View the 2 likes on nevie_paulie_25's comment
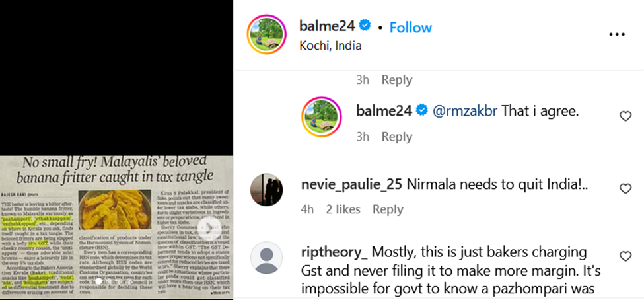The image size is (644, 300). [x=343, y=209]
